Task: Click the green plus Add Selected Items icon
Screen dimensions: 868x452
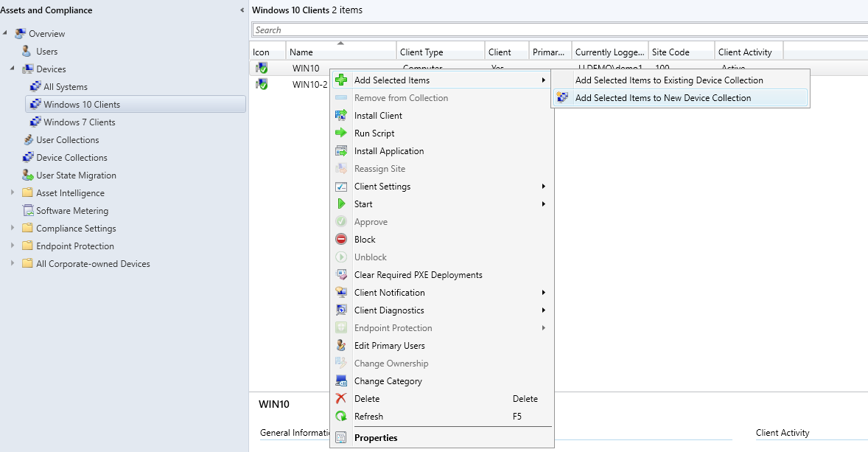Action: click(341, 80)
